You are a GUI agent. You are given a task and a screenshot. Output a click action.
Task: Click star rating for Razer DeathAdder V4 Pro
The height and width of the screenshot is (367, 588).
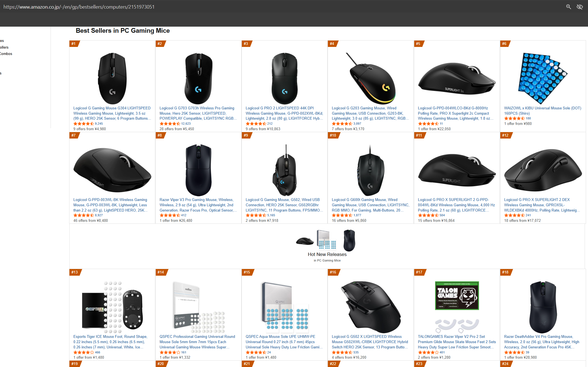click(514, 352)
